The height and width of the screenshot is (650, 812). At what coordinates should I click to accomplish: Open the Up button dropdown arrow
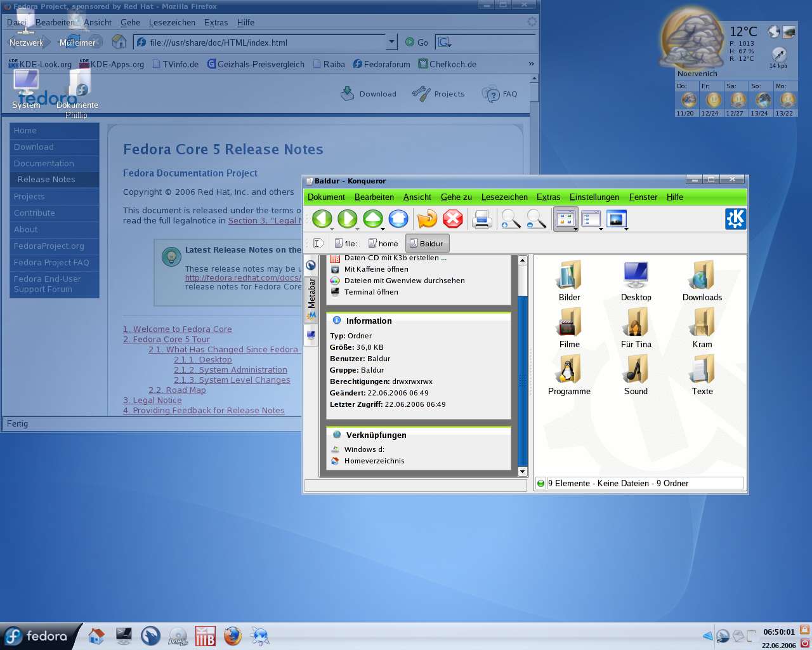[x=383, y=229]
